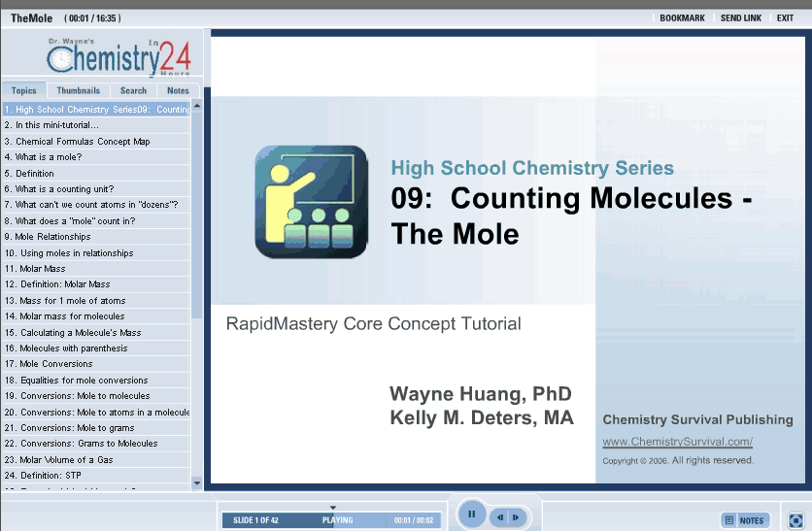Screen dimensions: 812x531
Task: Click the classroom teacher icon on slide
Action: click(311, 202)
